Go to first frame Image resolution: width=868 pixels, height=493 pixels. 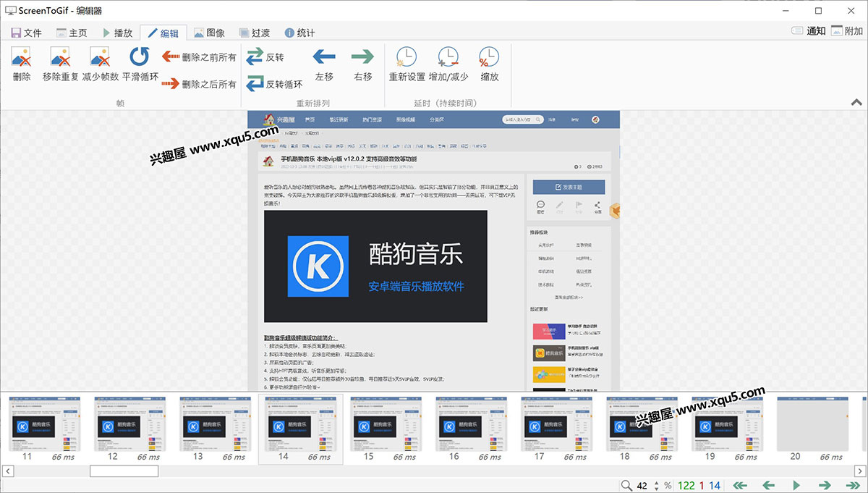coord(739,486)
